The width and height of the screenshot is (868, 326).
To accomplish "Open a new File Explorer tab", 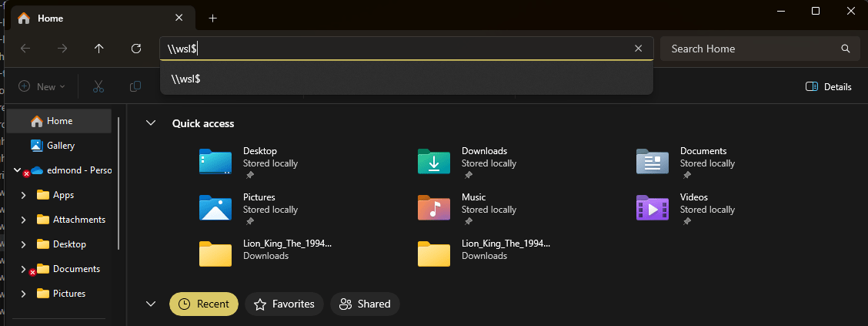I will (212, 18).
